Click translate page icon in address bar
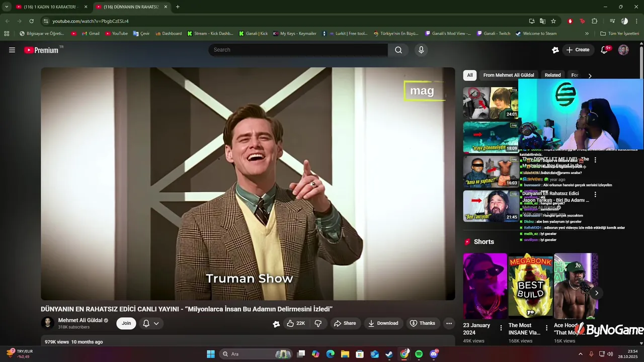 (542, 21)
